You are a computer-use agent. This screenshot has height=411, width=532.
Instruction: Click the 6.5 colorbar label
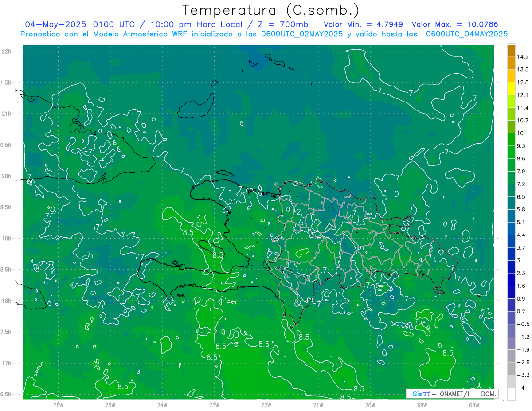pyautogui.click(x=521, y=197)
